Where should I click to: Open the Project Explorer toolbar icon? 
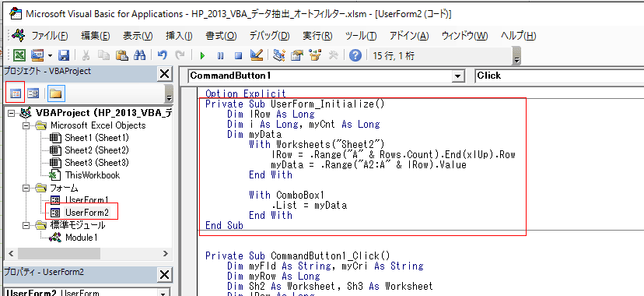click(279, 55)
